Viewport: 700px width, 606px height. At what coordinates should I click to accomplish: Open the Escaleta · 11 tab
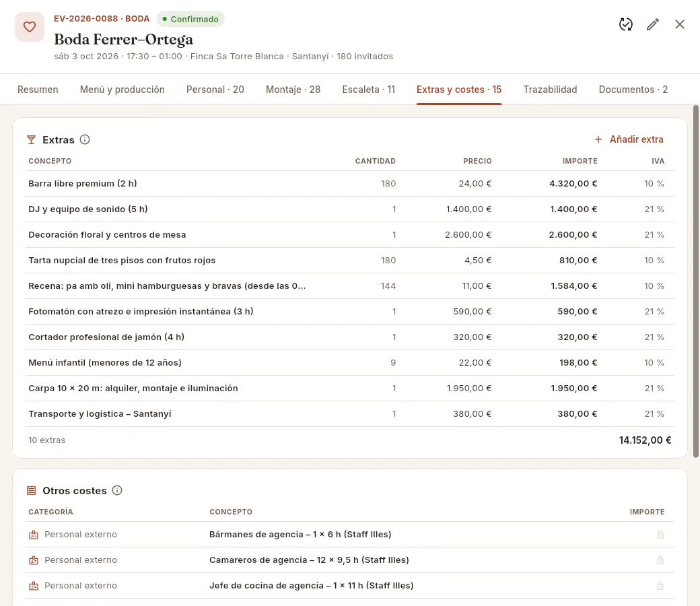pos(369,90)
